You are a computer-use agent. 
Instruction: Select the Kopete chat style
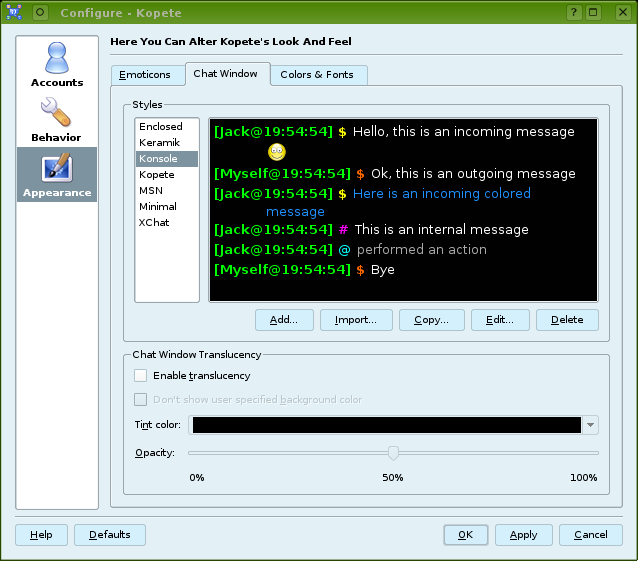(167, 175)
